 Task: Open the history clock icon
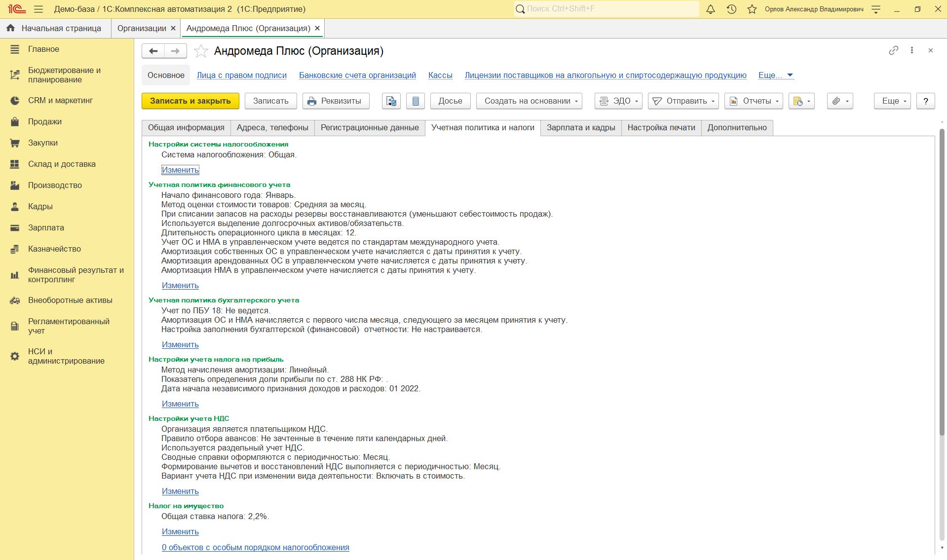[731, 9]
